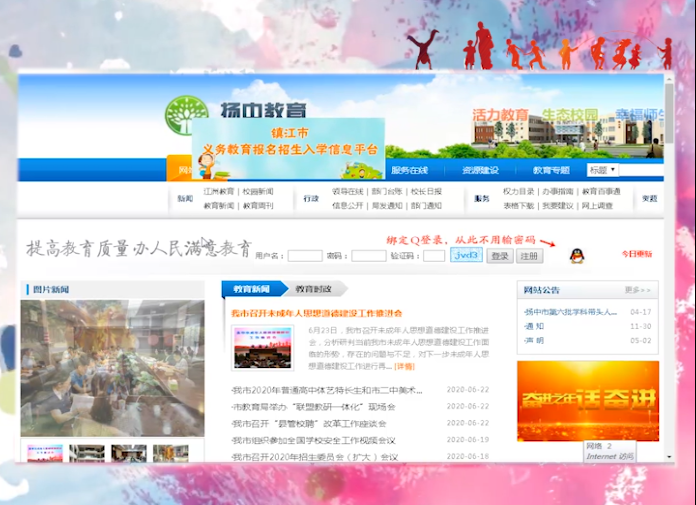Viewport: 696px width, 505px height.
Task: Open article 我市召开县管校聘改革工作座谈会
Action: tap(309, 424)
